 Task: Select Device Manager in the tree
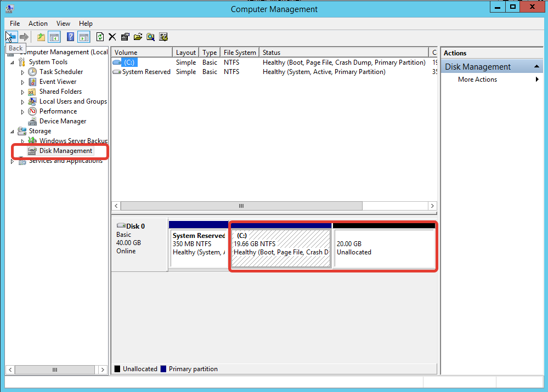click(x=63, y=121)
